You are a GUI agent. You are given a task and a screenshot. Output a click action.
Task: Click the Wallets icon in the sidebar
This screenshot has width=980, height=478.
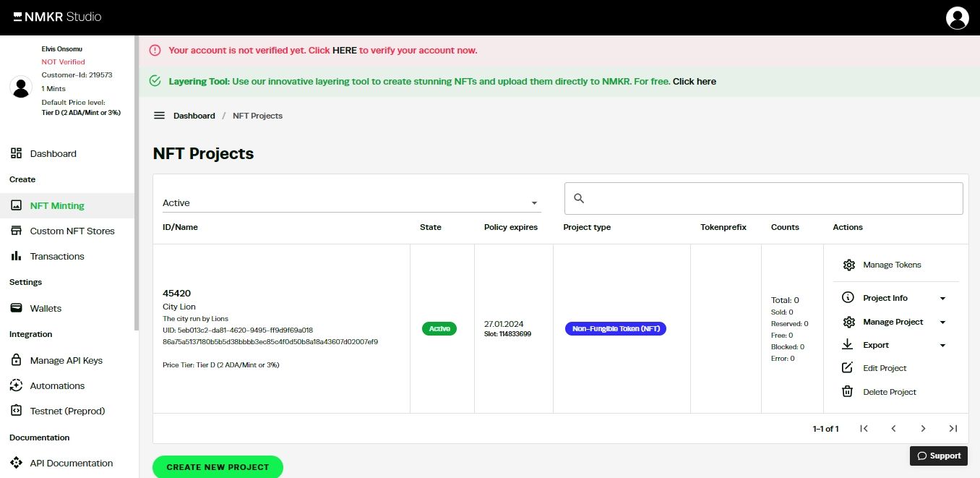pos(16,308)
